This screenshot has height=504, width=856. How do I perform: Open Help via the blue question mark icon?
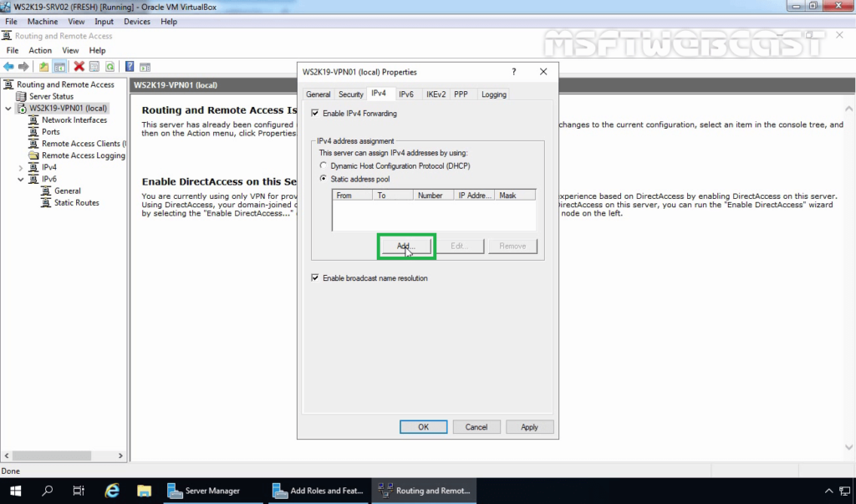[130, 67]
